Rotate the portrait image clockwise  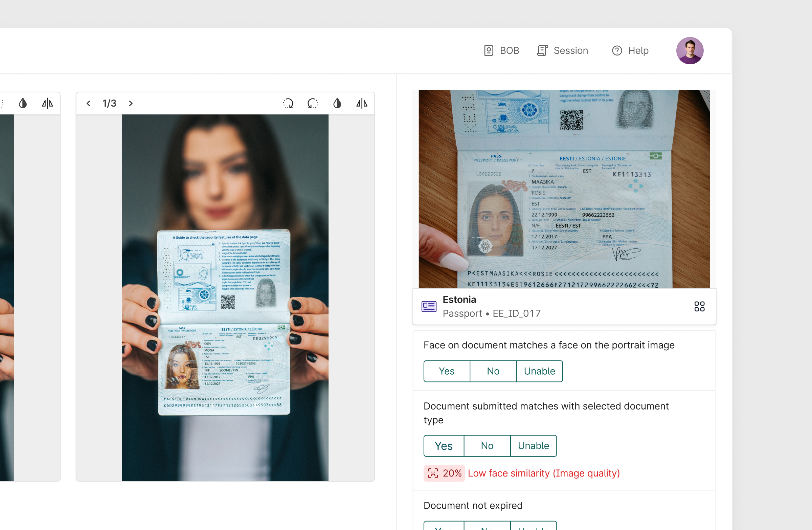coord(288,104)
